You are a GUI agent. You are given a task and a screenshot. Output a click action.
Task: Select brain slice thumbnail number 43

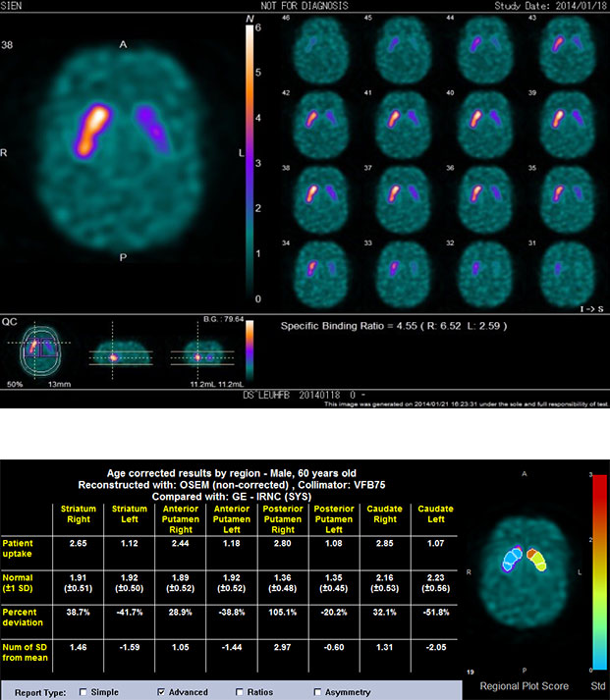(x=567, y=50)
